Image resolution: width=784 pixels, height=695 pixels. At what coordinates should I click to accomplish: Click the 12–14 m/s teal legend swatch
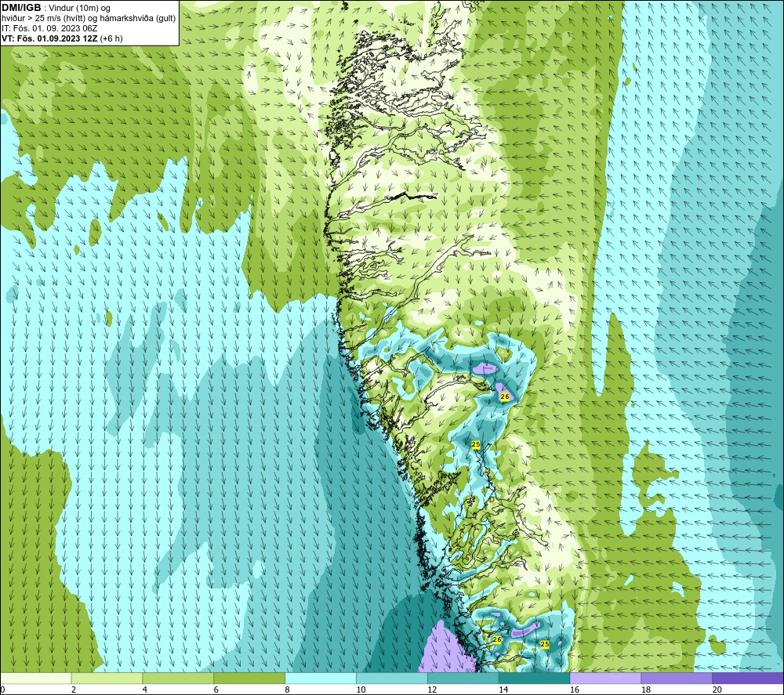pyautogui.click(x=463, y=679)
